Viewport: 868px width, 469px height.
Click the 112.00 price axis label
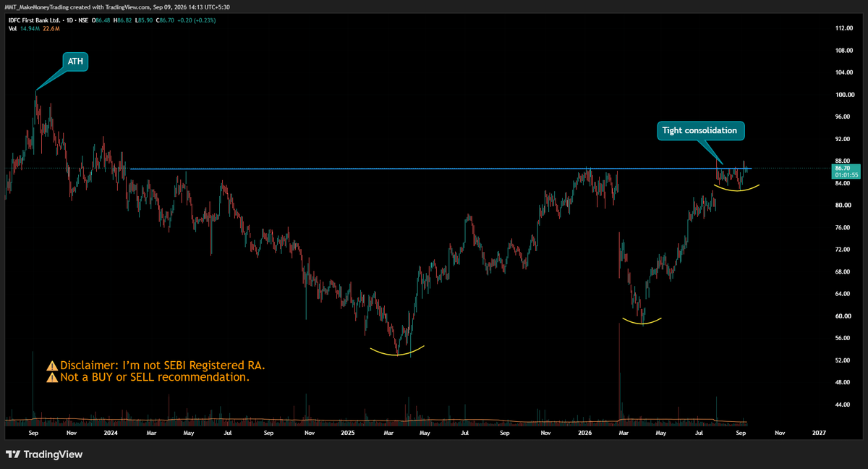tap(846, 28)
